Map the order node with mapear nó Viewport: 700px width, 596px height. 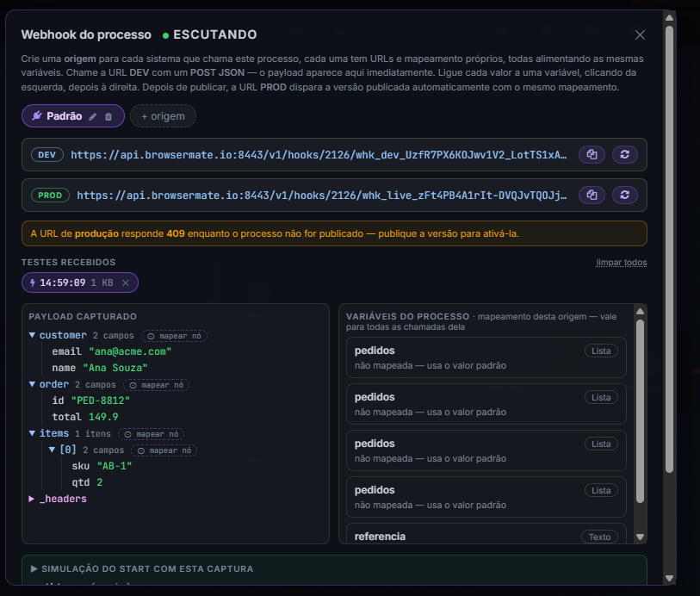[156, 385]
